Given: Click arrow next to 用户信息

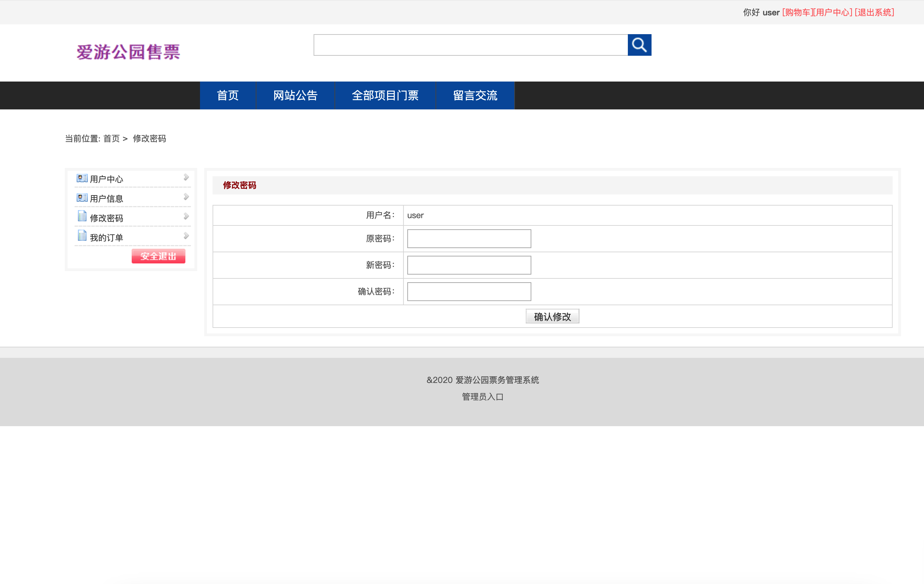Looking at the screenshot, I should [186, 197].
